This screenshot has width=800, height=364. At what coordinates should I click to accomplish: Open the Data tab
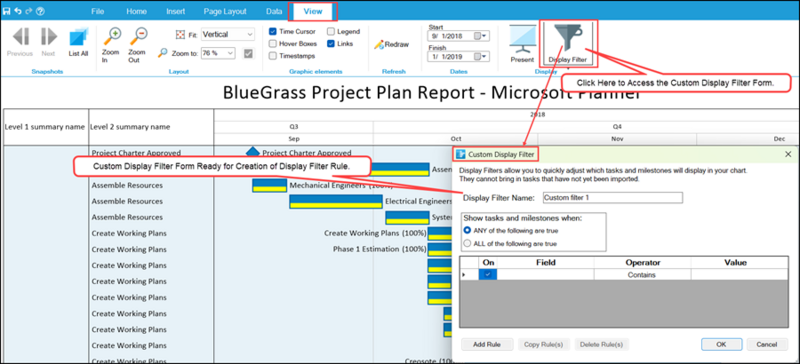[274, 11]
